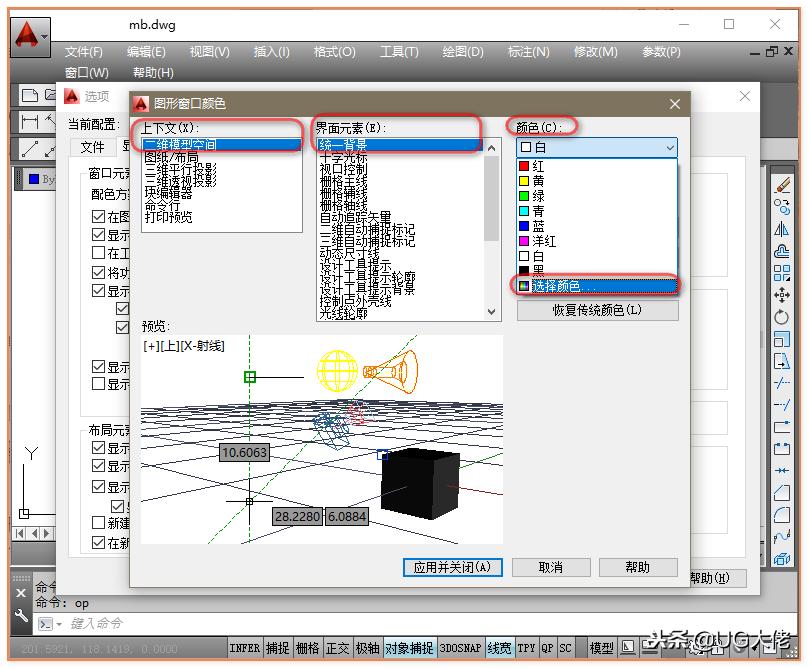Select the Offset tool
This screenshot has width=808, height=668.
pyautogui.click(x=782, y=250)
